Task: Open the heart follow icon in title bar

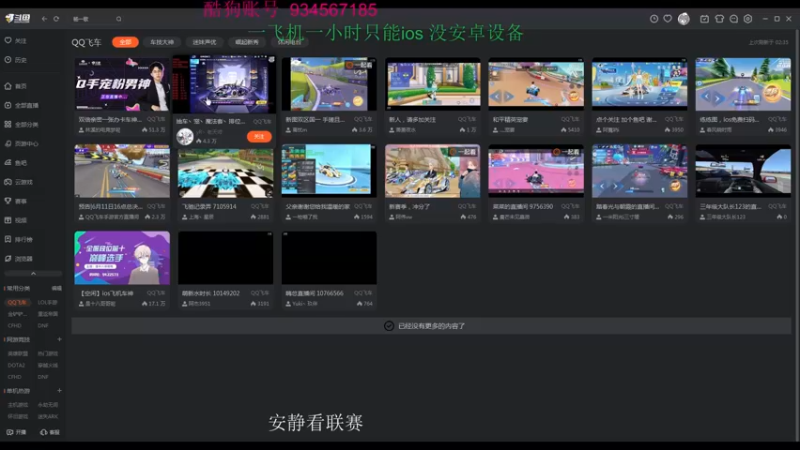Action: 667,19
